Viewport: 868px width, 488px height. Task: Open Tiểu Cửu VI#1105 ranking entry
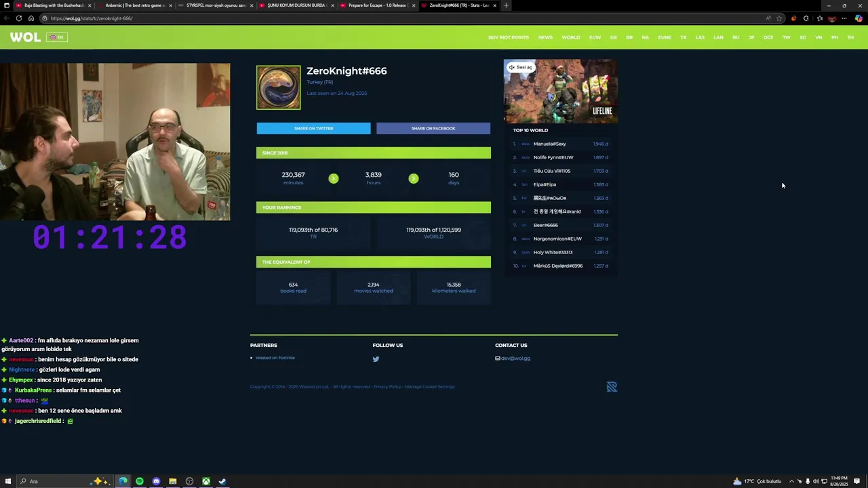tap(552, 171)
